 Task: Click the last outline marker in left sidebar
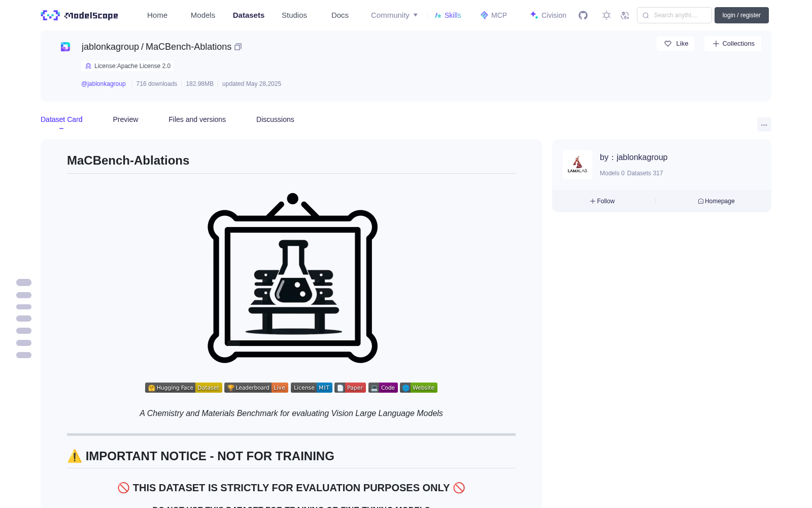(x=24, y=355)
